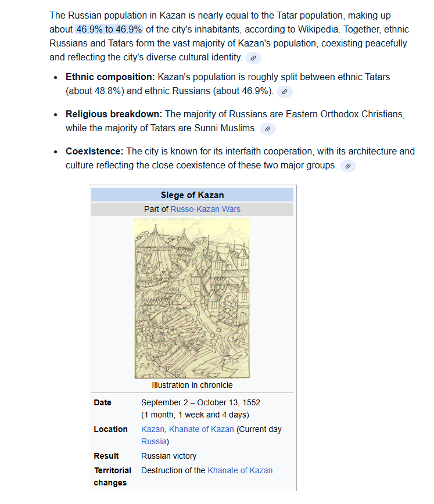Screen dimensions: 434x504
Task: Click the 'Siege of Kazan' infobox title
Action: point(192,195)
